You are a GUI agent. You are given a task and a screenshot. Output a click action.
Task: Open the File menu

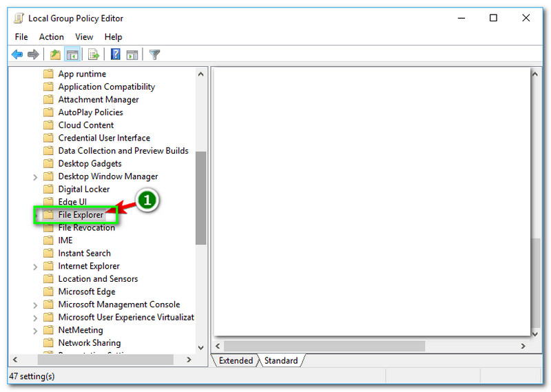point(21,37)
